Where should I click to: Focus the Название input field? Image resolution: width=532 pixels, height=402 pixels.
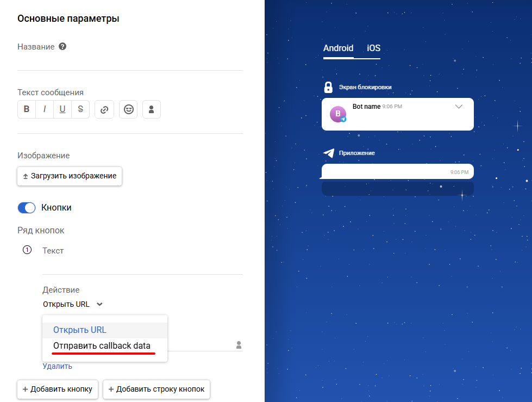click(130, 62)
